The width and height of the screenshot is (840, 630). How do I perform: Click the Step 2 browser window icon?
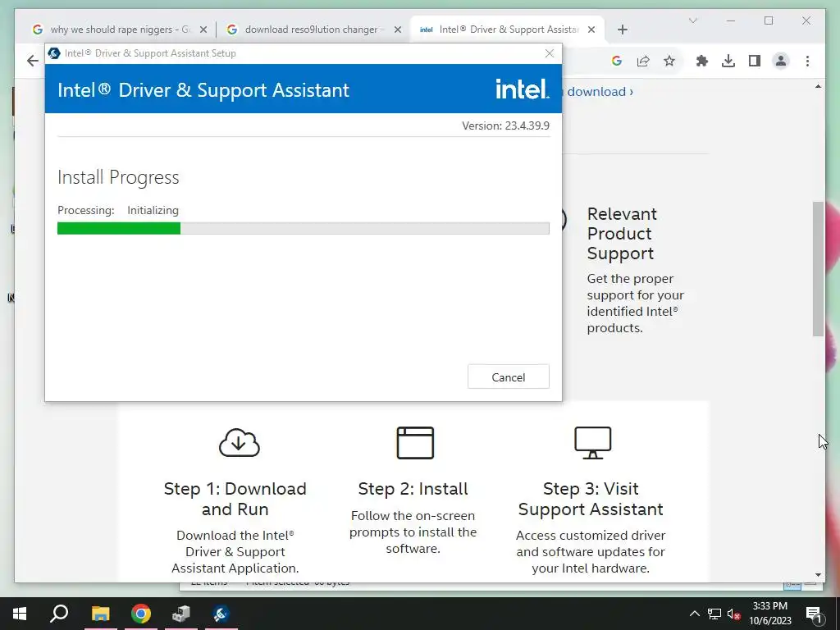415,442
